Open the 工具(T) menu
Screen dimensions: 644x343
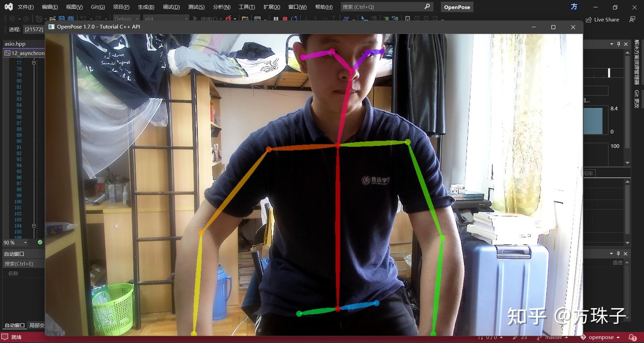247,7
